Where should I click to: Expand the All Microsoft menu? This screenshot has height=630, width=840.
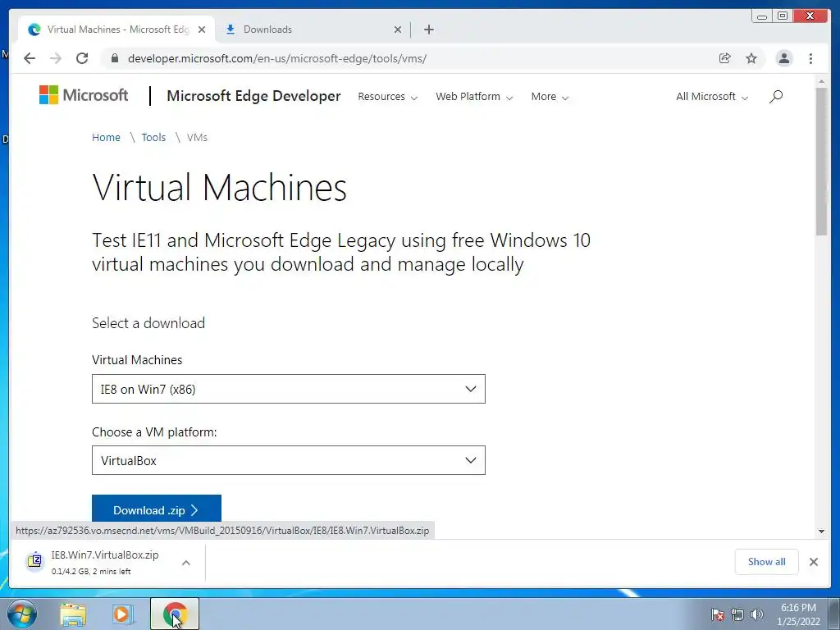click(712, 97)
